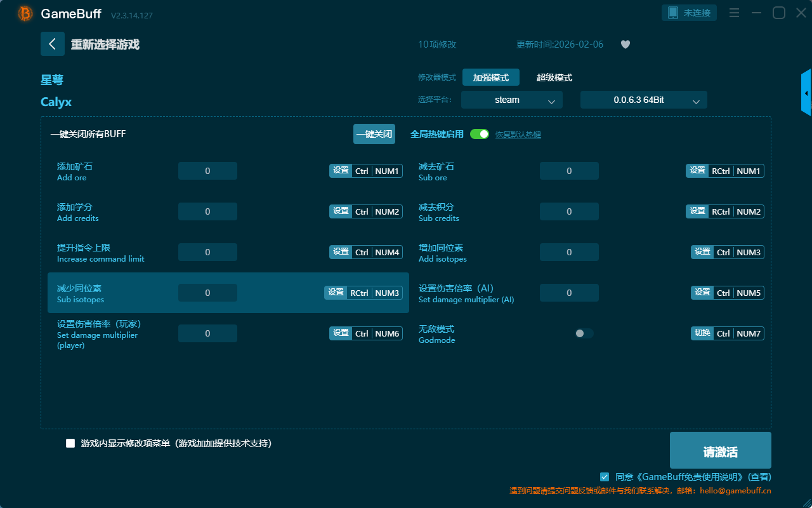Toggle the global hotkey enable switch
This screenshot has width=812, height=508.
480,134
